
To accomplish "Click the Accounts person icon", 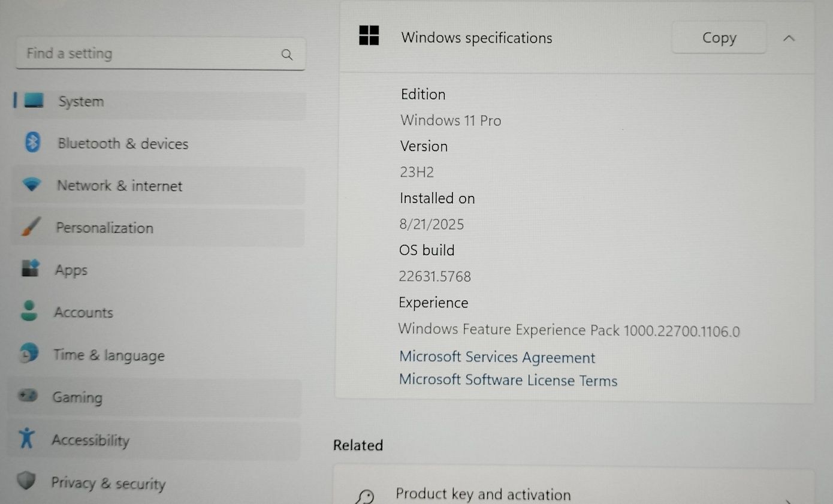I will 29,311.
